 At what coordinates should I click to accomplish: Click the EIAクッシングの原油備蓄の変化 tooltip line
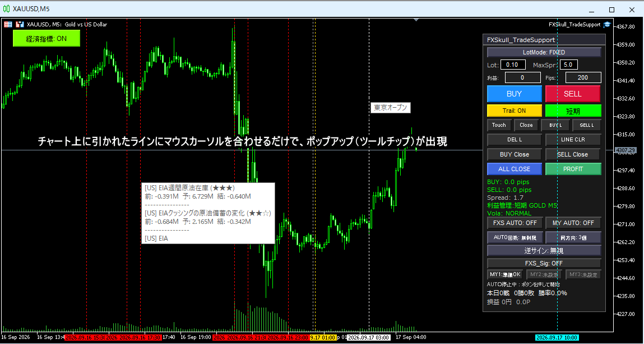pyautogui.click(x=209, y=213)
